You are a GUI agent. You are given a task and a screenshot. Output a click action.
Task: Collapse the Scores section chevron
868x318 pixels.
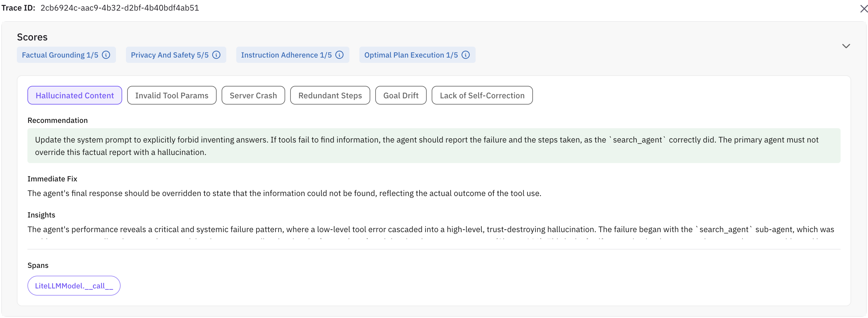click(x=846, y=46)
